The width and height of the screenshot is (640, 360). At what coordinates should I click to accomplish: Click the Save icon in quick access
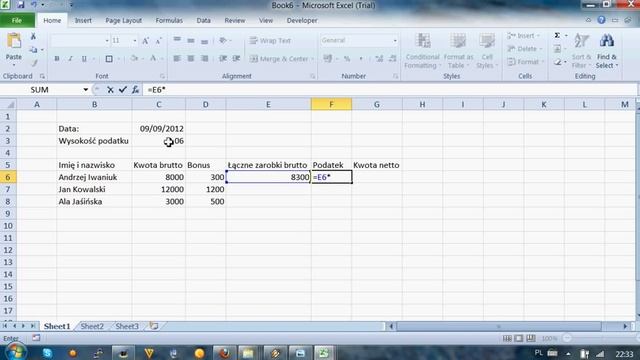20,5
